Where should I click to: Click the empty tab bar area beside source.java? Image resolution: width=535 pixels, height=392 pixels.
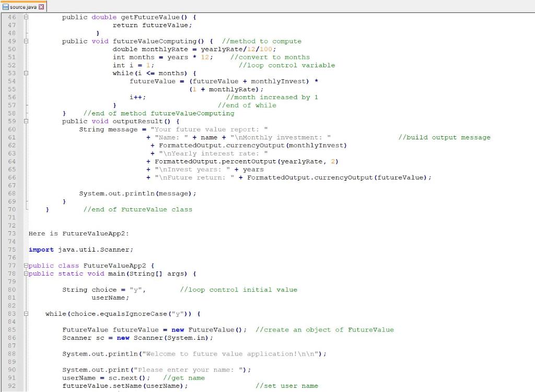(209, 7)
